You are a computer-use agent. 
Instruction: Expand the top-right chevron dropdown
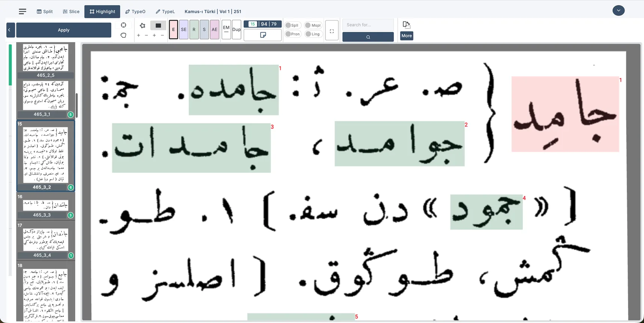(619, 10)
